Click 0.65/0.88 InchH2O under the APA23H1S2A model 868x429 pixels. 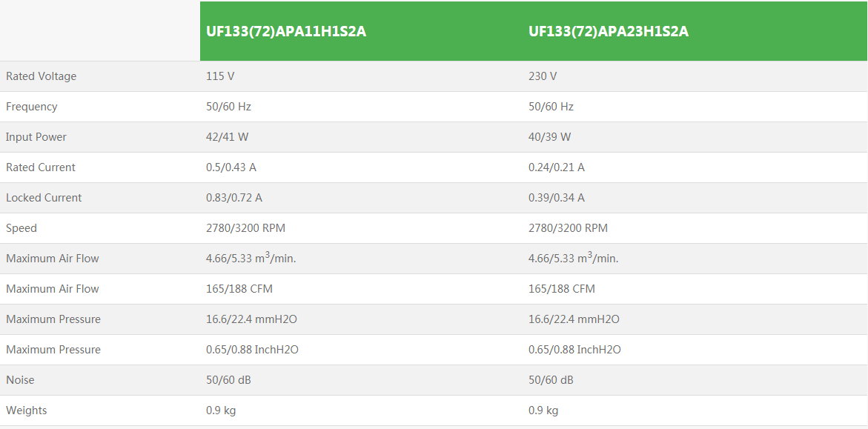pos(574,350)
